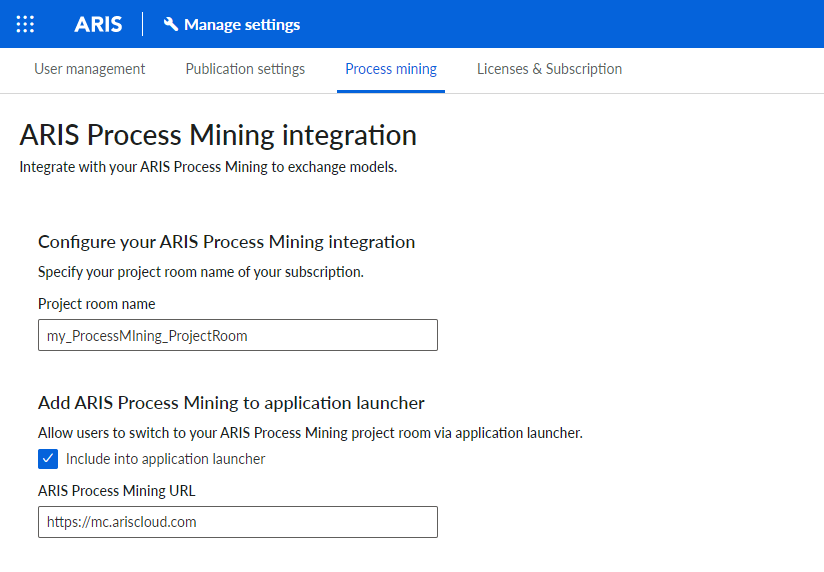Click text 'Allow users to switch to your ARIS Process Mining project room'
The image size is (824, 572).
[234, 433]
